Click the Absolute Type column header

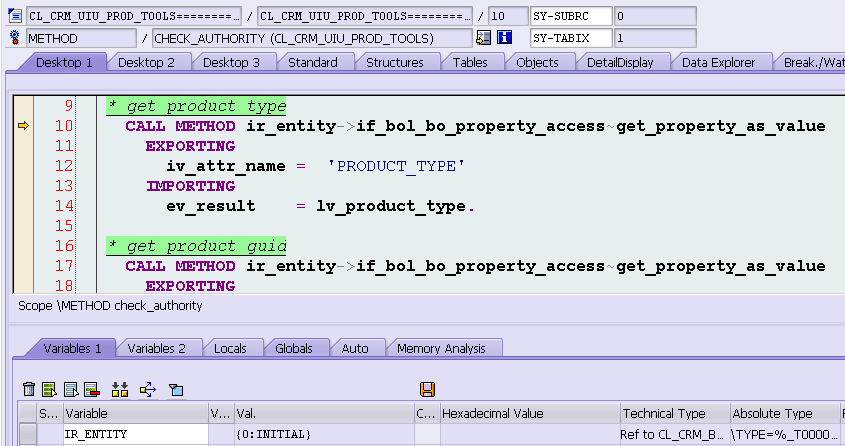point(785,414)
